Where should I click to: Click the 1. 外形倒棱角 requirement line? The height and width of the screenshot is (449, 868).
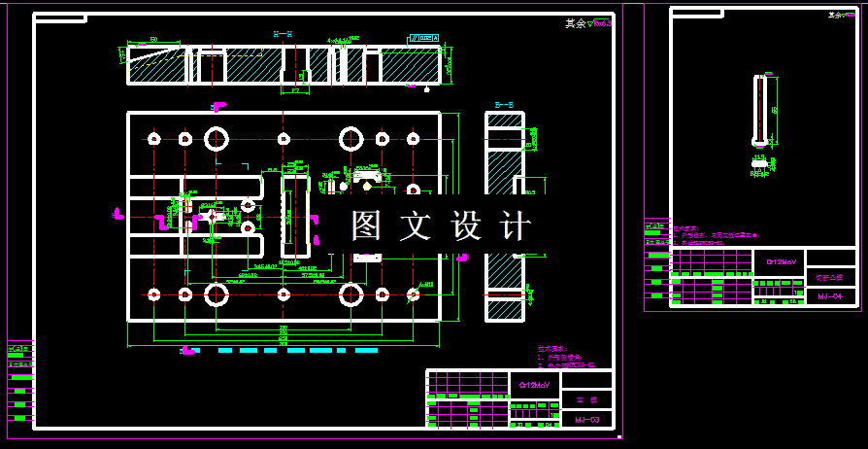point(559,358)
